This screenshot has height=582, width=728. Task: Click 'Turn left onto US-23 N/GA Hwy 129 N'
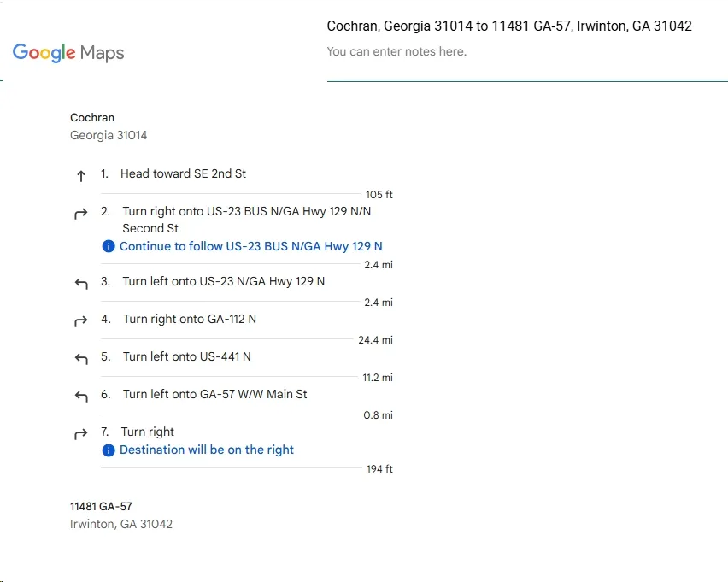click(224, 281)
